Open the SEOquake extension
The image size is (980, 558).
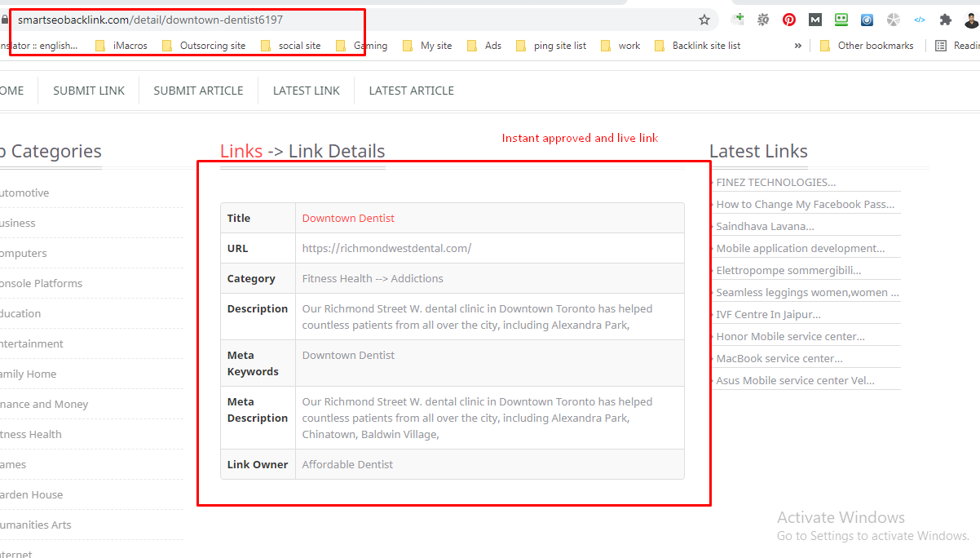pos(763,19)
